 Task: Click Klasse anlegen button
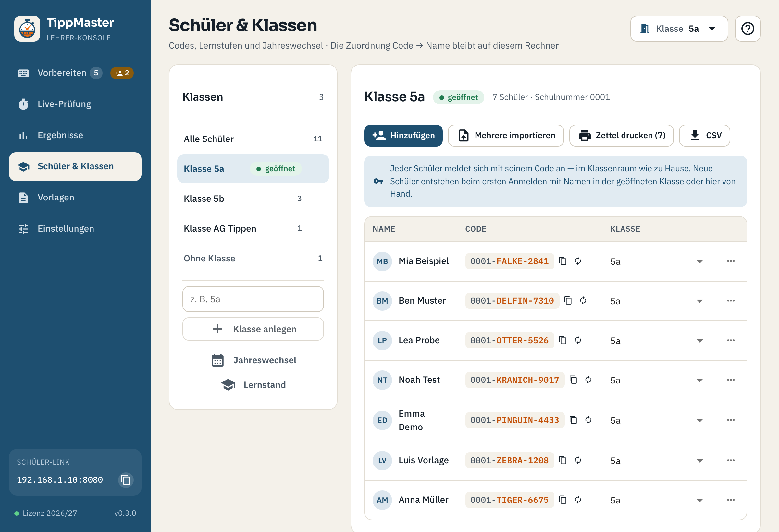pyautogui.click(x=253, y=329)
